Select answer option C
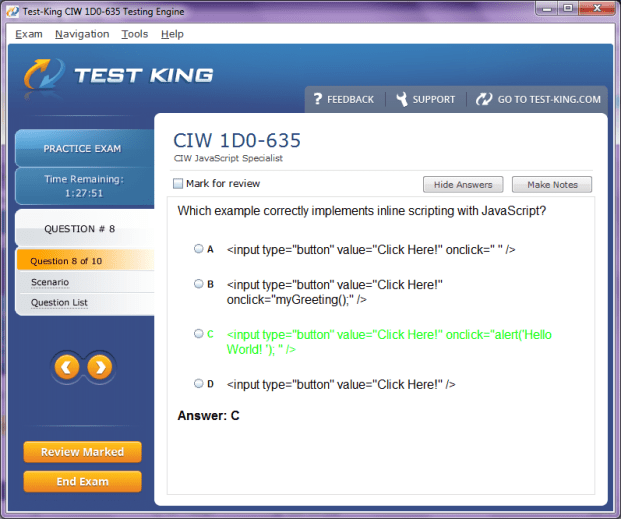 pos(198,334)
